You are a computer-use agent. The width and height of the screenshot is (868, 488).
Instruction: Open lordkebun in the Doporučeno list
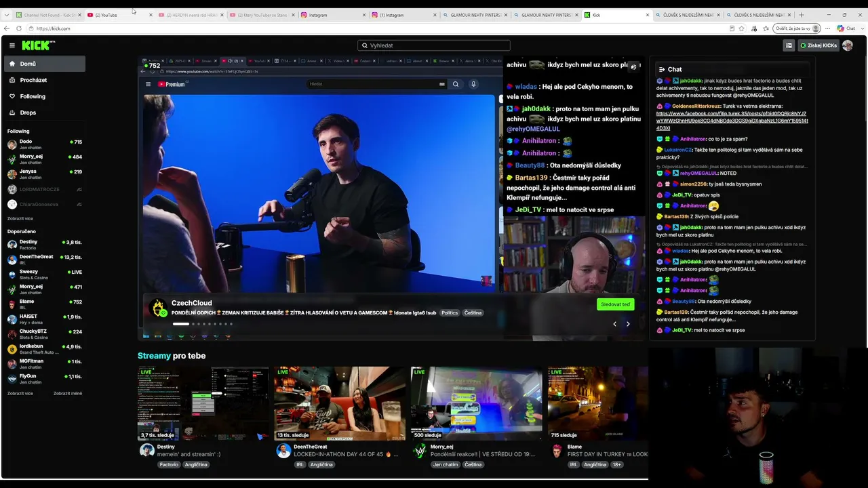[44, 349]
